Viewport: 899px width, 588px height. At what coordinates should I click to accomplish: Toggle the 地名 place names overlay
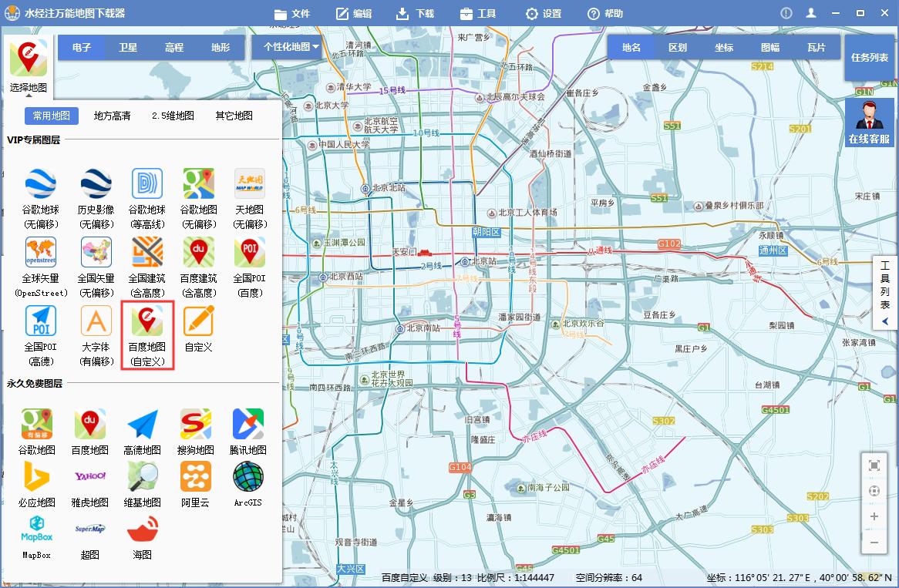pyautogui.click(x=631, y=47)
